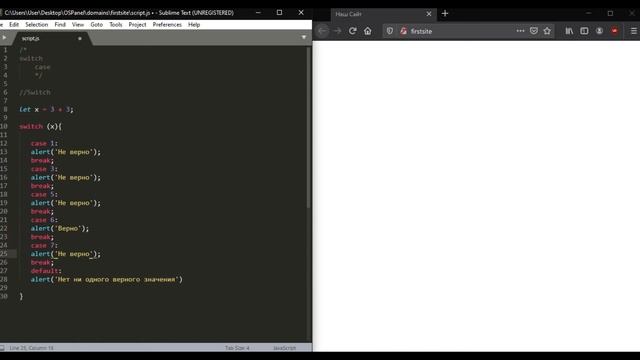Open the Project menu

(x=137, y=24)
